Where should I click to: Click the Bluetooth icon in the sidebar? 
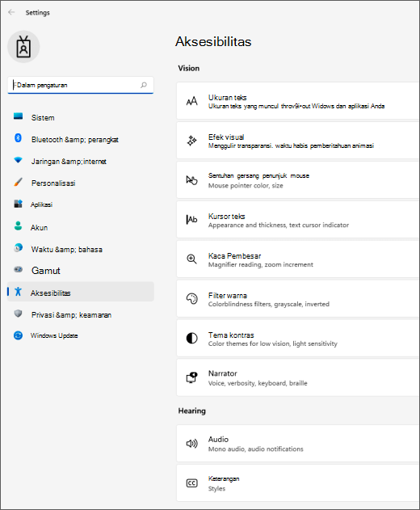(x=19, y=138)
